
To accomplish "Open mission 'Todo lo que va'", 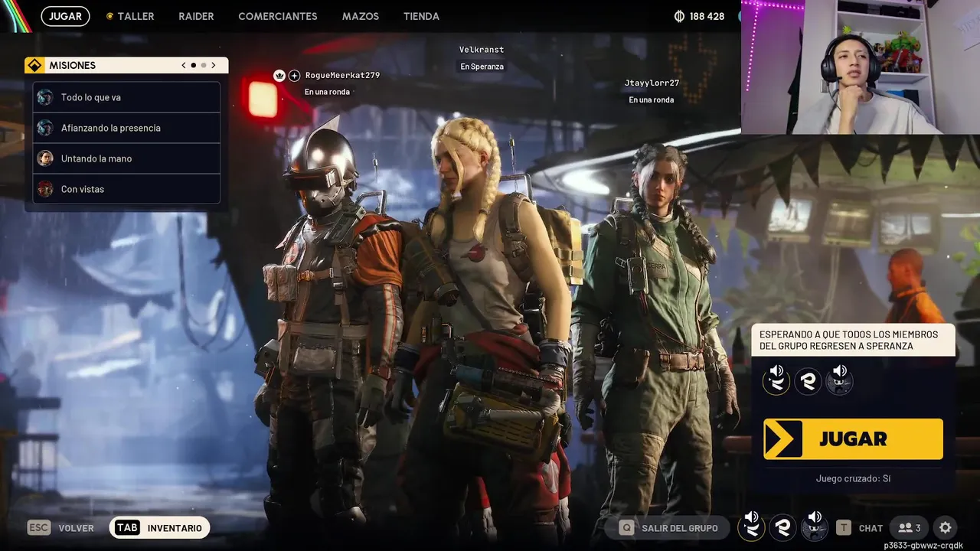I will click(126, 97).
